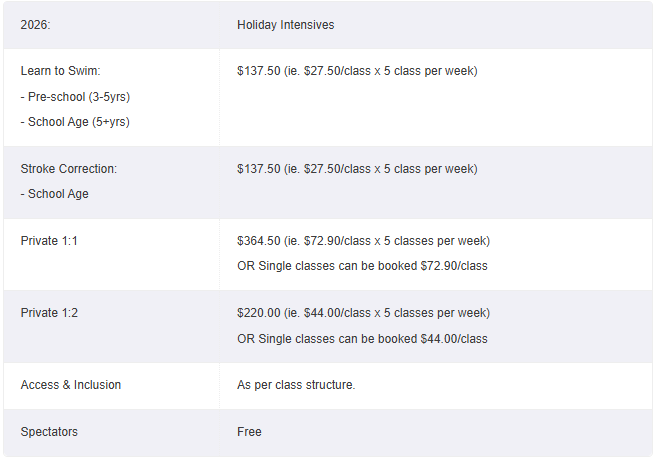
Task: Select the "Access & Inclusion" row label
Action: (70, 385)
